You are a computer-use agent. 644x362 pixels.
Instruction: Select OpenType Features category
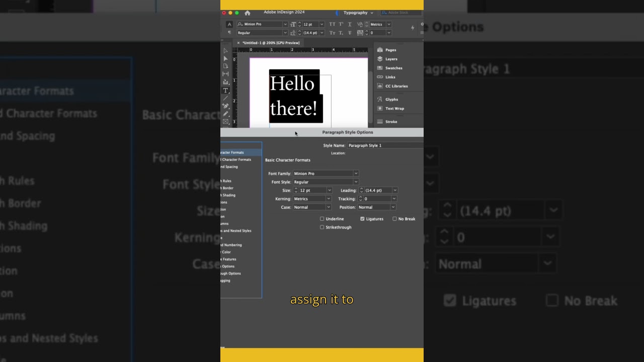coord(241,259)
